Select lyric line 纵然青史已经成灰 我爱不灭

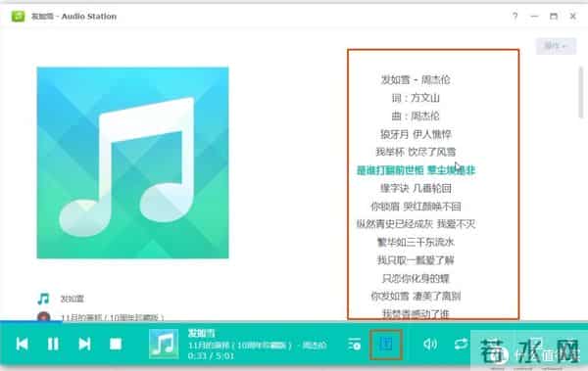pos(416,224)
